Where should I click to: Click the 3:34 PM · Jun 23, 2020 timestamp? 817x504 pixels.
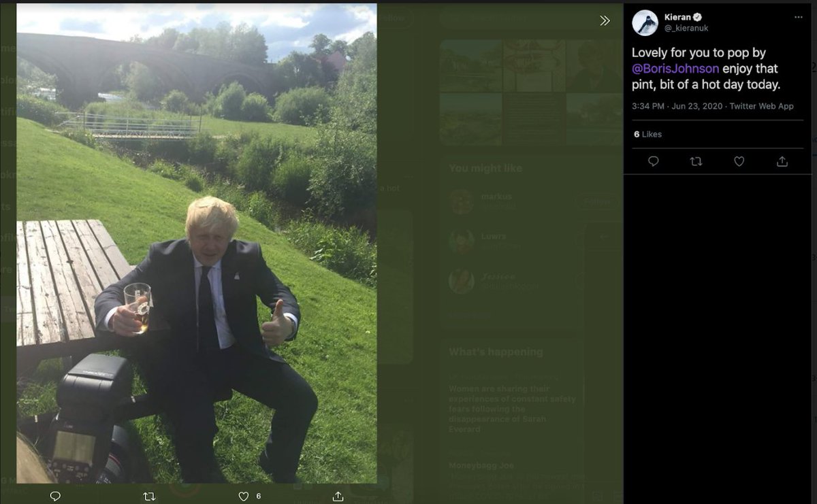(676, 106)
